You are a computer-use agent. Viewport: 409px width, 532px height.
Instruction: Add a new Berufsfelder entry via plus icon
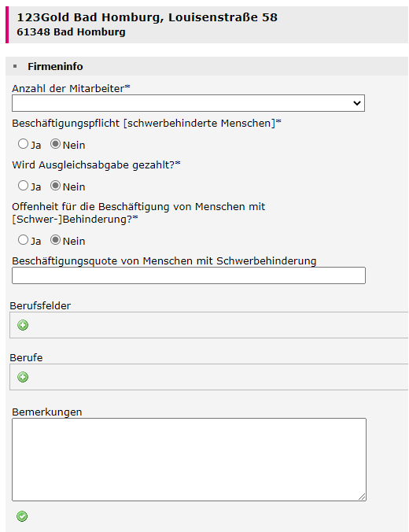point(23,325)
